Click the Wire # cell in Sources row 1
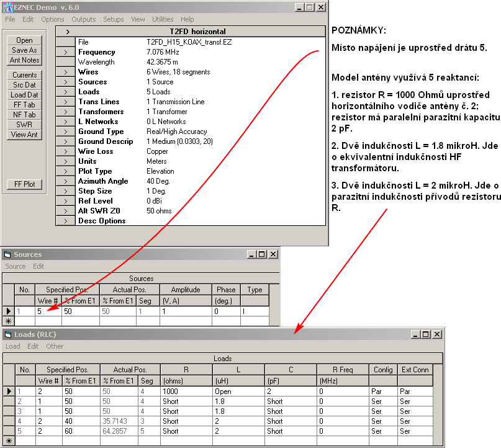This screenshot has height=448, width=501. click(x=48, y=311)
